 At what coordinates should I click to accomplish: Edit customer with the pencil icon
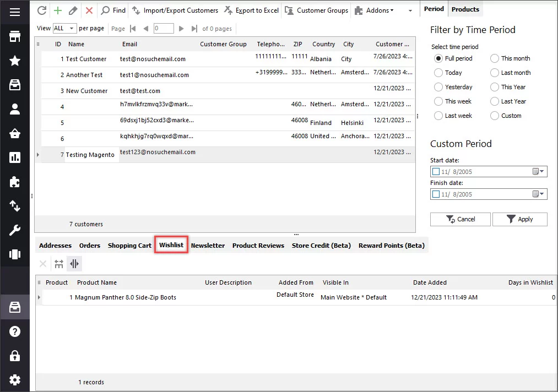pos(73,10)
